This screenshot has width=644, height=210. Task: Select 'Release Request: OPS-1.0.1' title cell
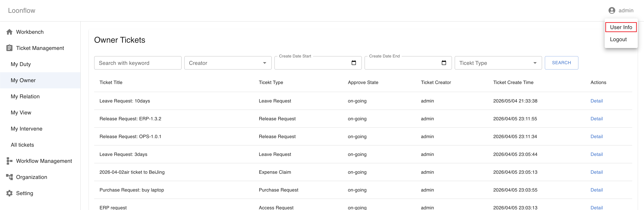tap(130, 137)
